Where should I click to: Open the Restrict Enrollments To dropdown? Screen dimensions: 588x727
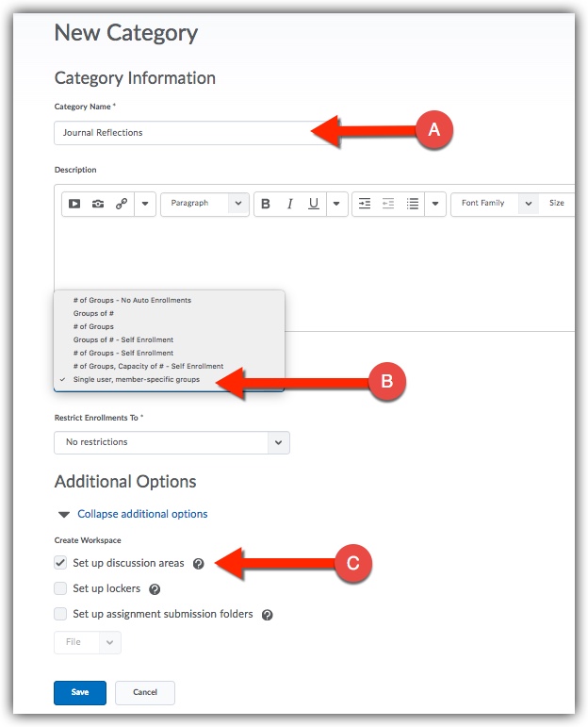(171, 442)
